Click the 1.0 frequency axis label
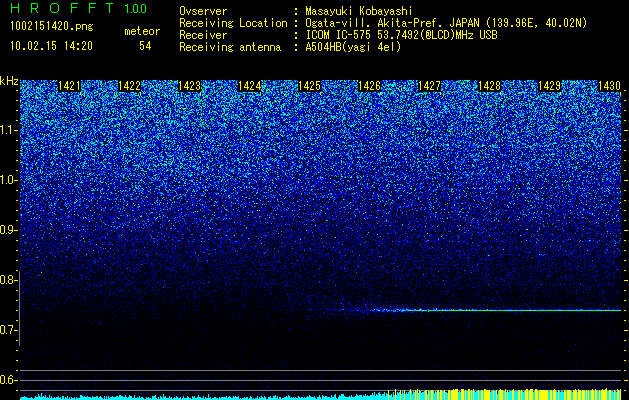629x400 pixels. point(8,180)
